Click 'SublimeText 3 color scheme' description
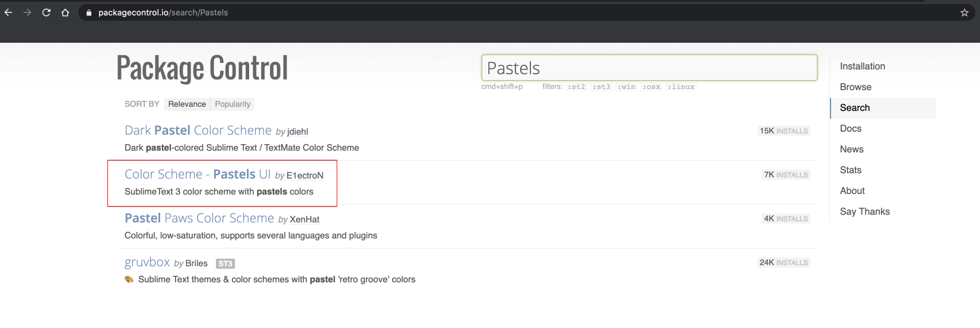Viewport: 980px width, 328px height. coord(219,192)
